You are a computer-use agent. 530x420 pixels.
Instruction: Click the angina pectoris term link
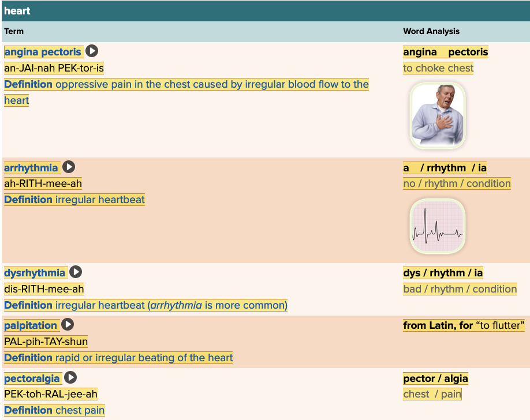click(43, 52)
